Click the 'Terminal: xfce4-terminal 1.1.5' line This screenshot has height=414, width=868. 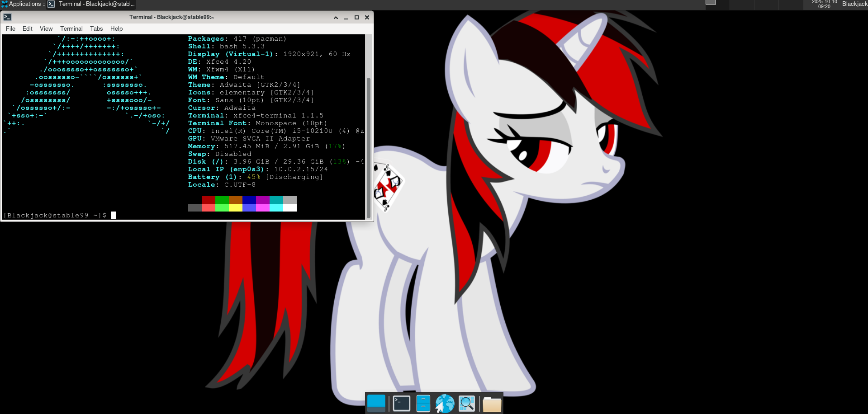(x=256, y=115)
